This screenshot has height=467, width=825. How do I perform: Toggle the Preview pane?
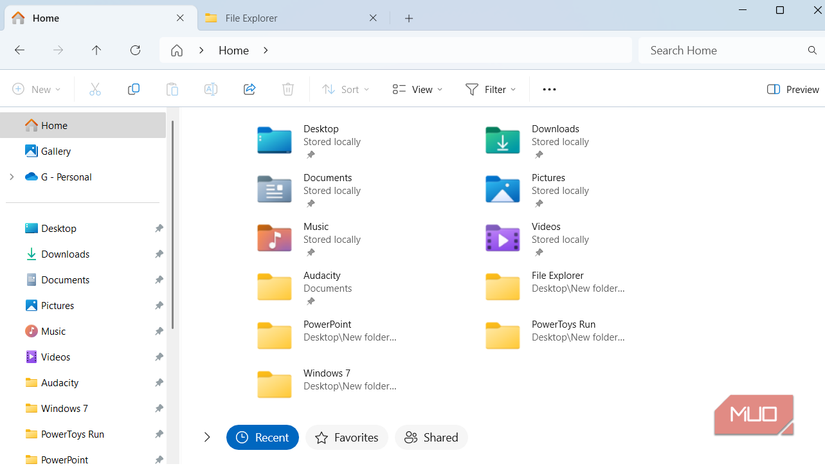pos(792,89)
